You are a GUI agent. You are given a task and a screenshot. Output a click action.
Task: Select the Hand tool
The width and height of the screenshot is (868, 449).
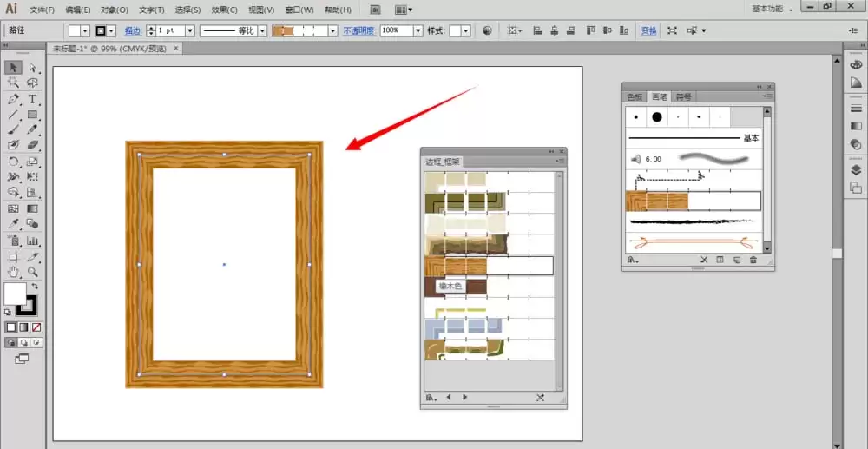[13, 272]
